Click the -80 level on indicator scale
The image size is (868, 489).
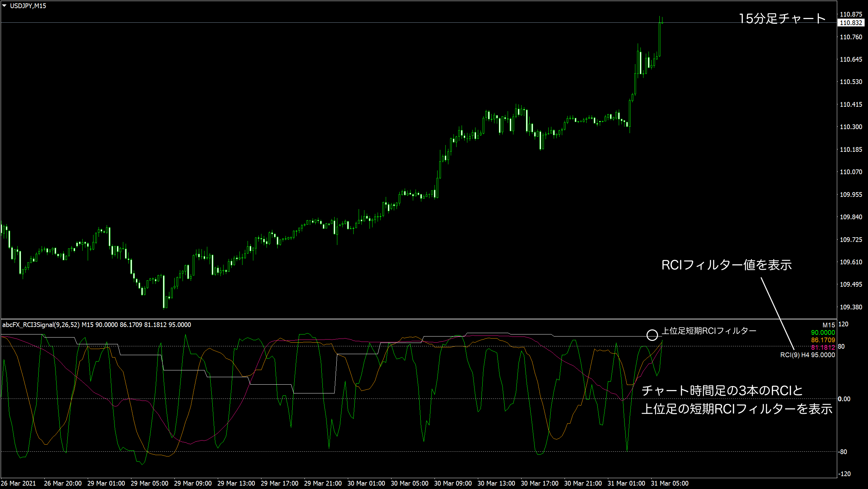point(843,452)
